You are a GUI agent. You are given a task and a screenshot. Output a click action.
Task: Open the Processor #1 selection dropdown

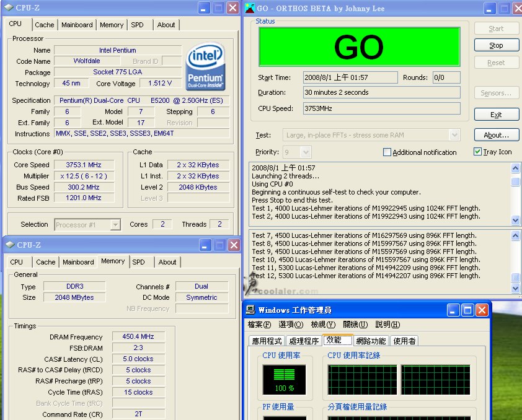(x=115, y=224)
